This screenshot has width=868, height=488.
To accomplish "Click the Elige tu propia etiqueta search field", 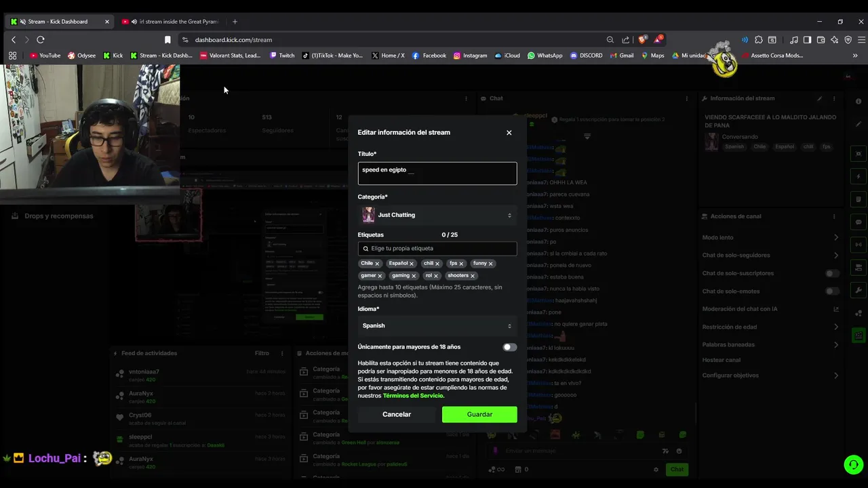I will pos(437,249).
